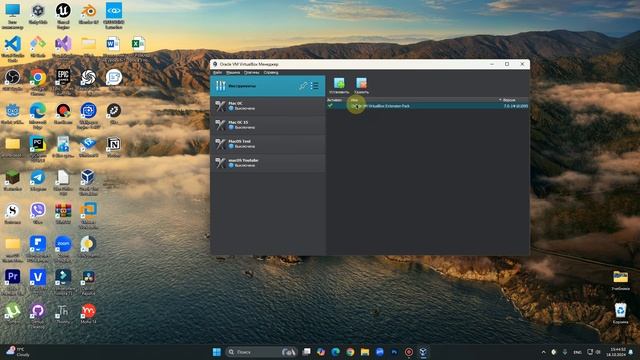Open Minecraft desktop shortcut
This screenshot has height=360, width=640.
click(12, 180)
